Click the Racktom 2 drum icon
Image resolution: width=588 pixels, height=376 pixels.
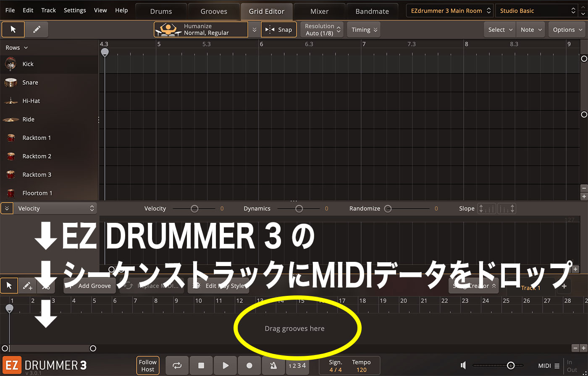click(x=11, y=157)
